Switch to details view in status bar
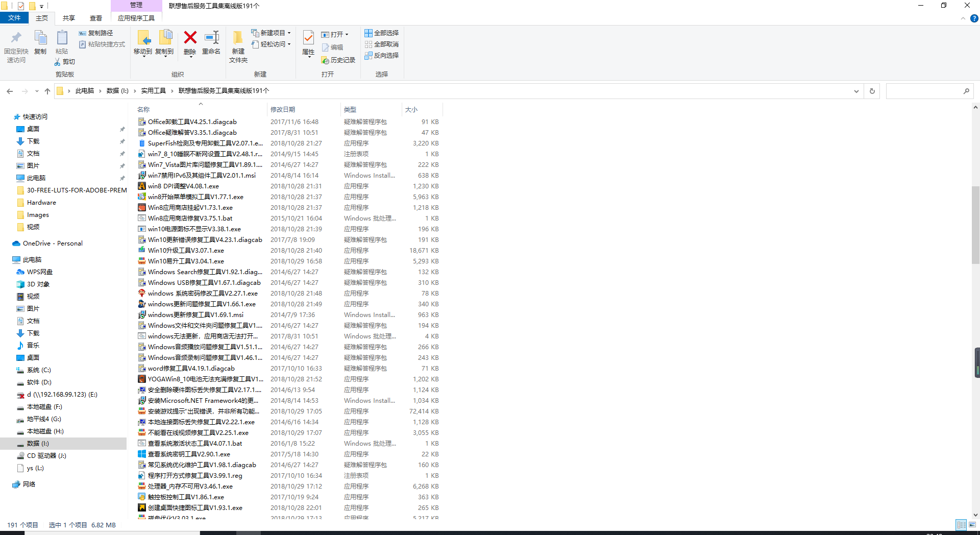 point(961,525)
